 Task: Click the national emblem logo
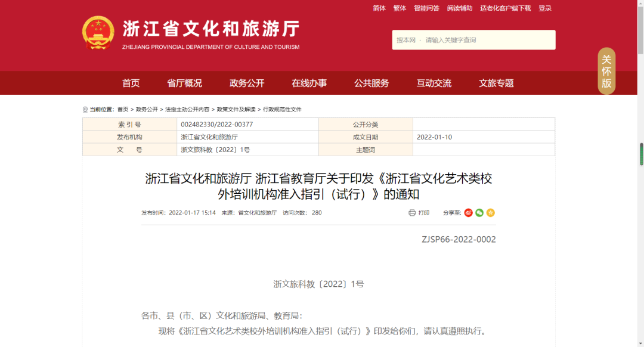click(x=98, y=33)
